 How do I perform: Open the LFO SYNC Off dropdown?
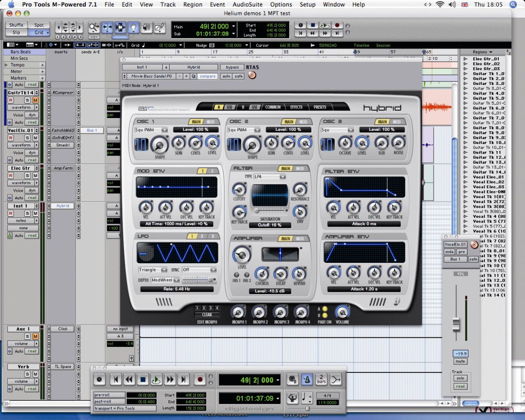(199, 270)
